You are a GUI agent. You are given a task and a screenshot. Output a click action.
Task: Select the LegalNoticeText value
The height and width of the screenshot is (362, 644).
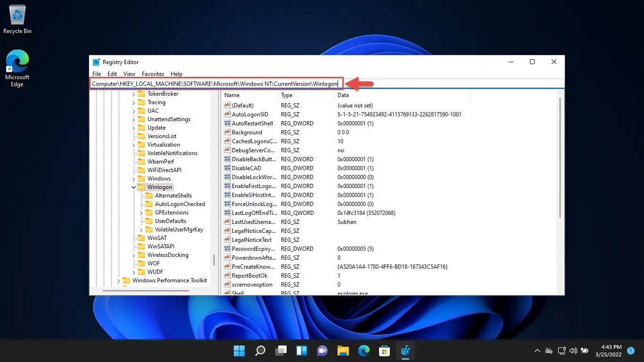[252, 240]
